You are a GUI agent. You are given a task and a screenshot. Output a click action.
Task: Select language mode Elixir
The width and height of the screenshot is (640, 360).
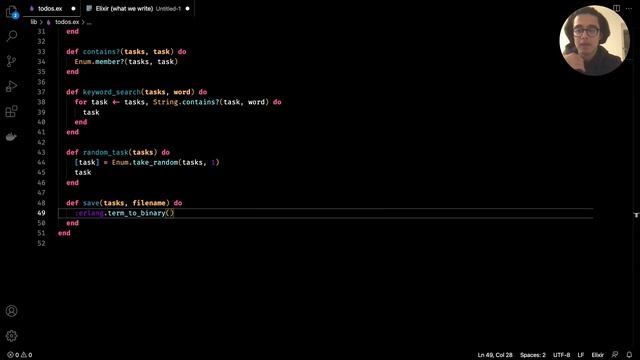(598, 355)
